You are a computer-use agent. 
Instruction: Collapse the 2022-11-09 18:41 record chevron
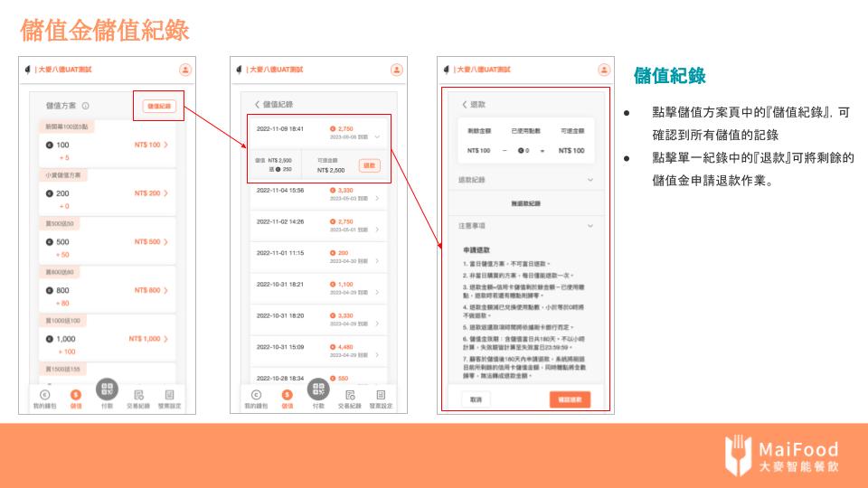coord(377,136)
